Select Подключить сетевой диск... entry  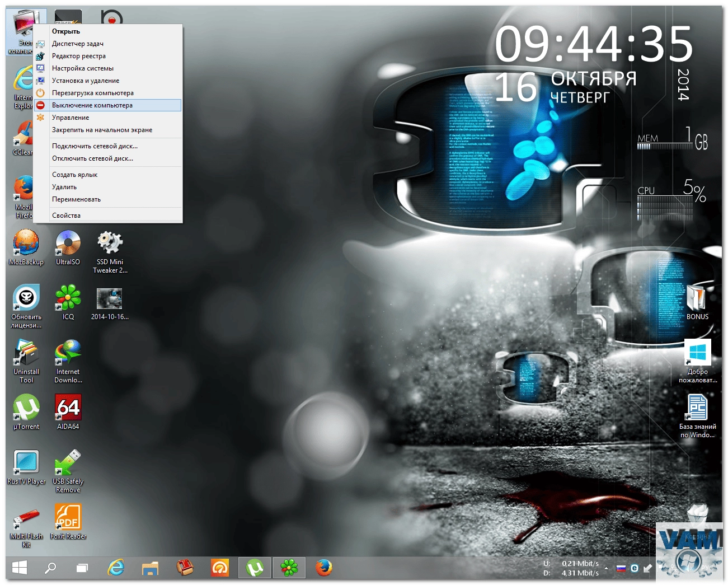click(108, 146)
